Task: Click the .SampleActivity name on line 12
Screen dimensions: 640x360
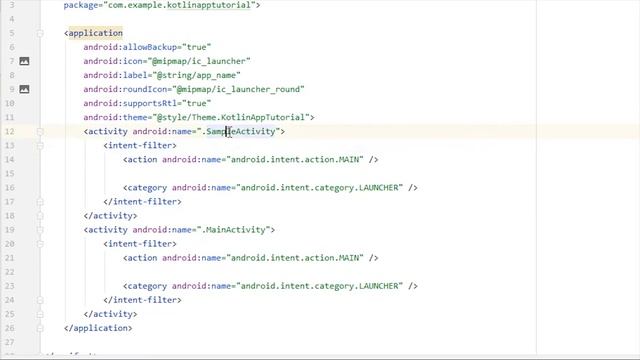Action: click(x=238, y=131)
